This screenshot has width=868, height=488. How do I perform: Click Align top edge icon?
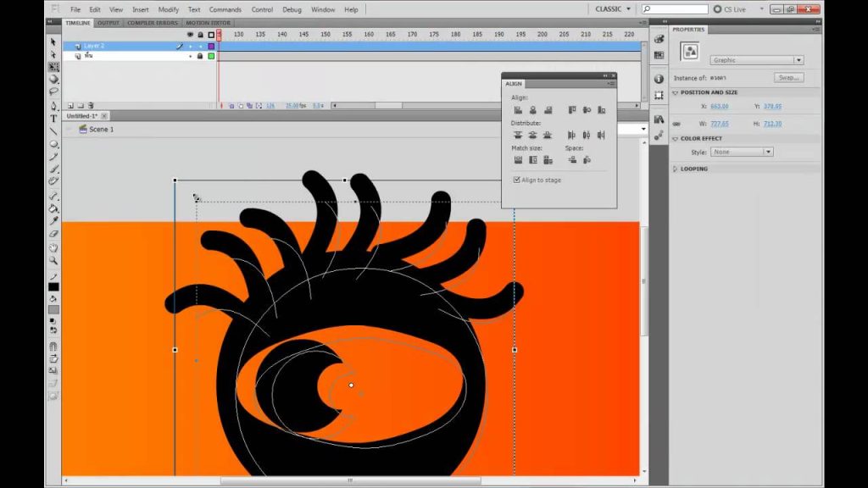click(572, 110)
